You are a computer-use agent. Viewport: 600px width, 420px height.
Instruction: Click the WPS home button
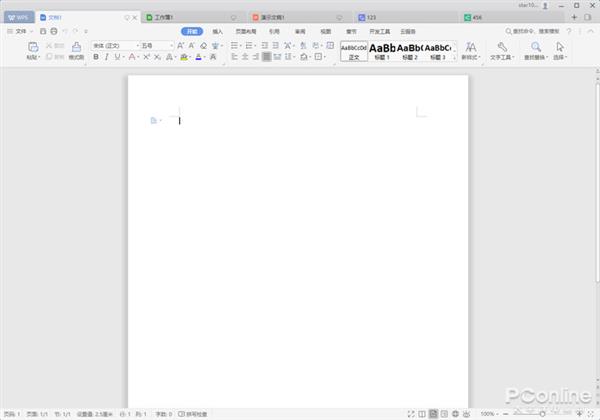pyautogui.click(x=19, y=17)
